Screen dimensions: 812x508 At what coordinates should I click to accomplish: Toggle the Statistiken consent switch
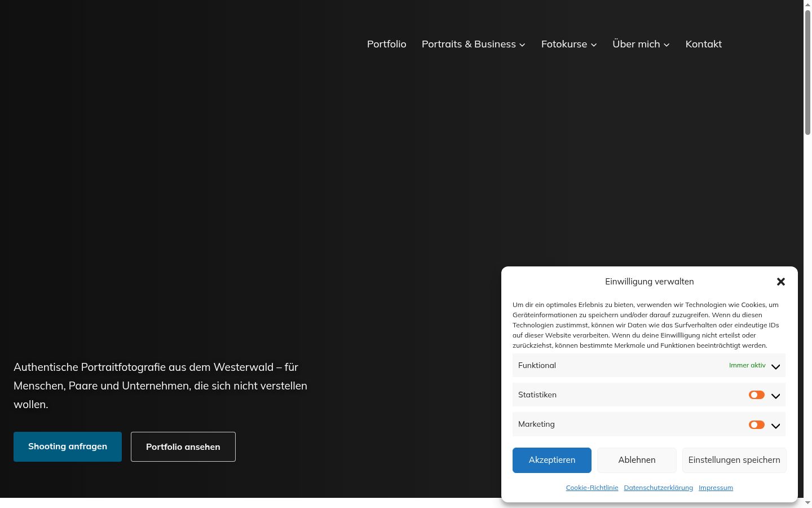tap(757, 395)
